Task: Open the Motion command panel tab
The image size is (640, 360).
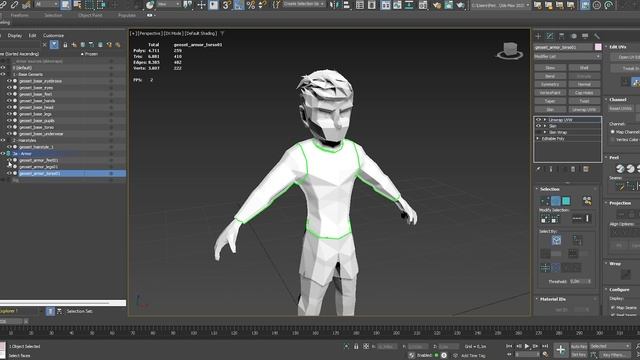Action: coord(573,36)
